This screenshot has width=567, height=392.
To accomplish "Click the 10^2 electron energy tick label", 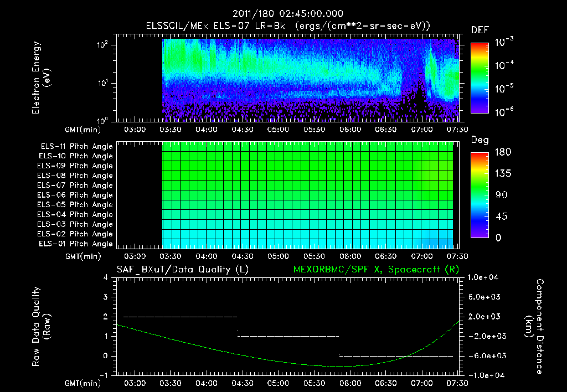I will (x=102, y=45).
